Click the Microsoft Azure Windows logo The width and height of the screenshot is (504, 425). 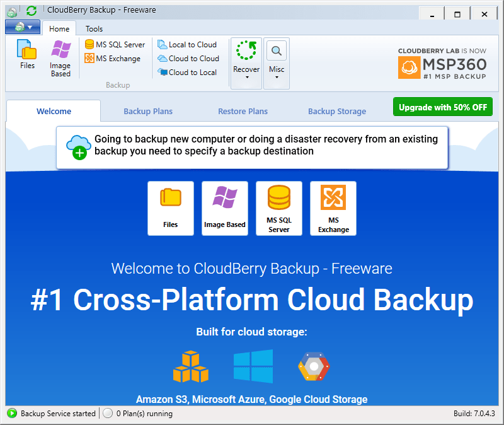point(253,366)
